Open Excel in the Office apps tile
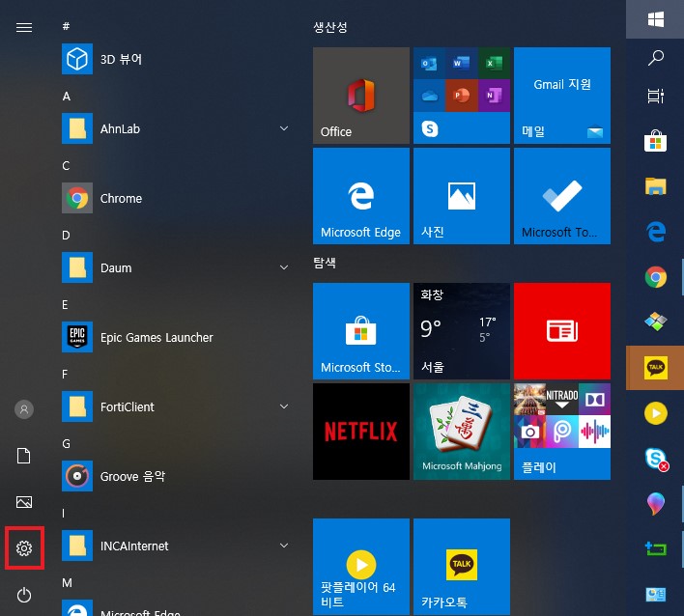The height and width of the screenshot is (616, 684). click(x=494, y=64)
